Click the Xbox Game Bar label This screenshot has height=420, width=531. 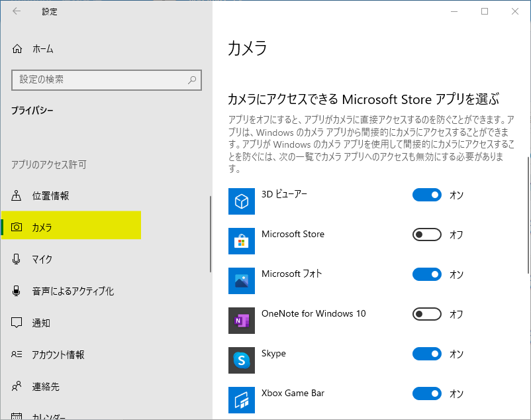point(293,393)
